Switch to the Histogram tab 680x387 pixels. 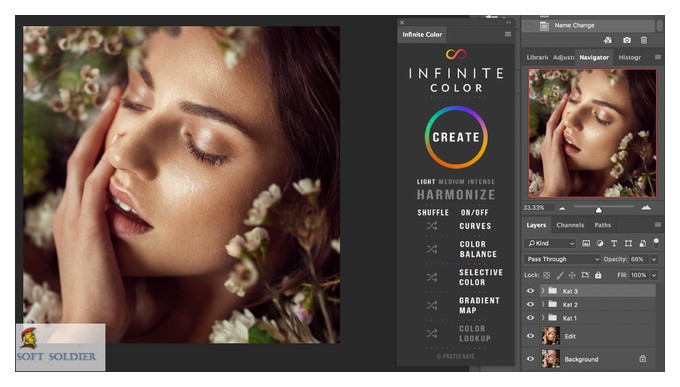(x=629, y=57)
